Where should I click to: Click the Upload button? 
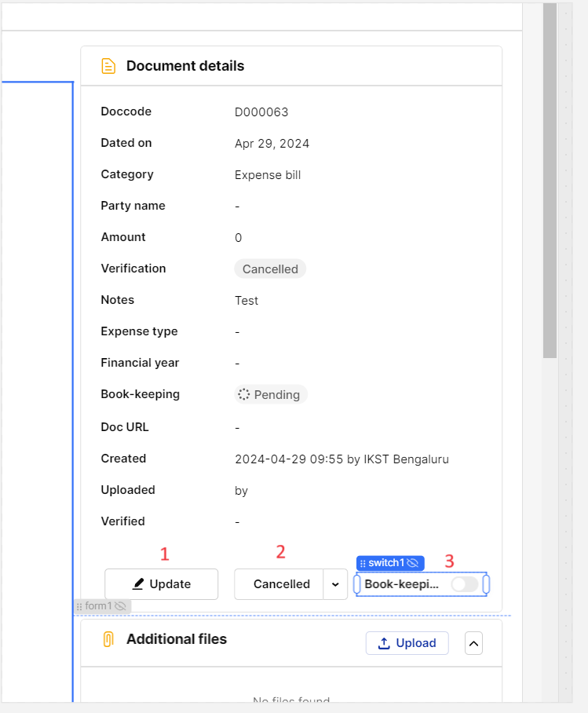tap(407, 642)
